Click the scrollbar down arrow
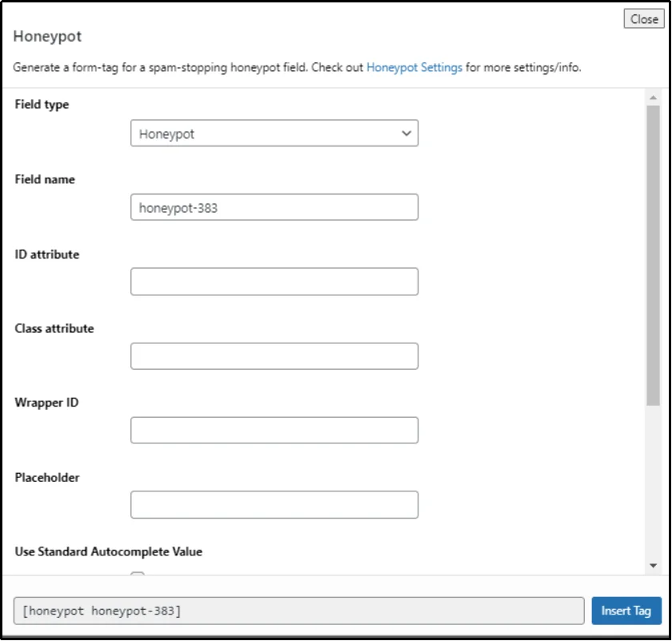Screen dimensions: 672x641 pyautogui.click(x=653, y=566)
